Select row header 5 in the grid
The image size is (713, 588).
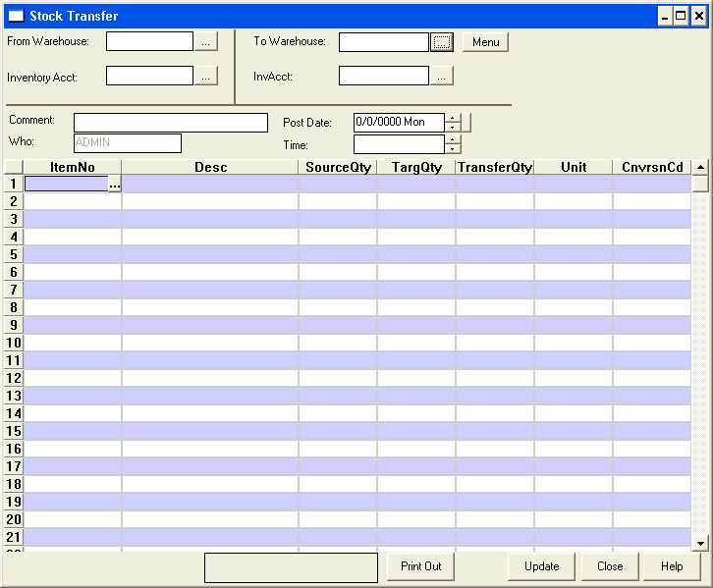13,254
